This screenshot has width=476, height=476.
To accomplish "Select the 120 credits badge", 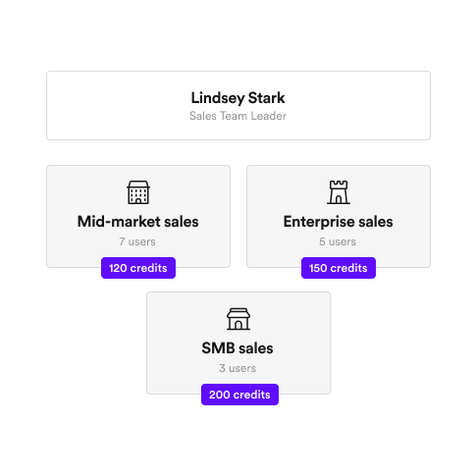I will (138, 268).
